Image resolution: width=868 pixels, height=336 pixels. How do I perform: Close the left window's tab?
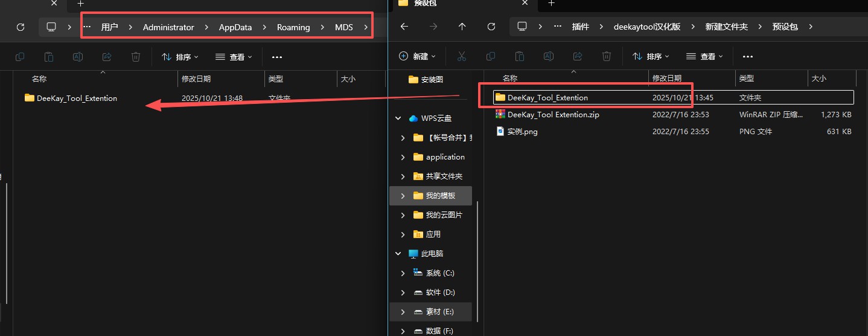pyautogui.click(x=54, y=3)
